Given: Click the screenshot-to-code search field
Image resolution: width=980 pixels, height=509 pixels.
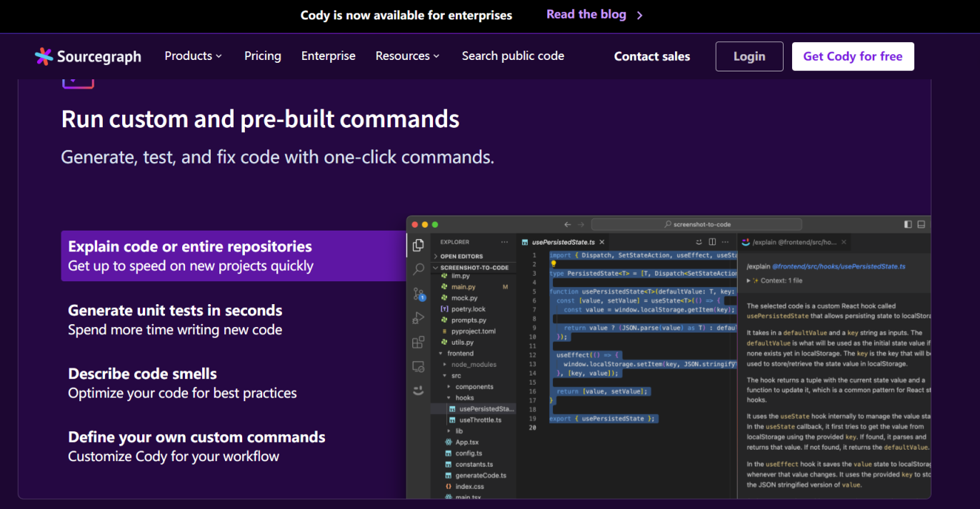Looking at the screenshot, I should 696,224.
